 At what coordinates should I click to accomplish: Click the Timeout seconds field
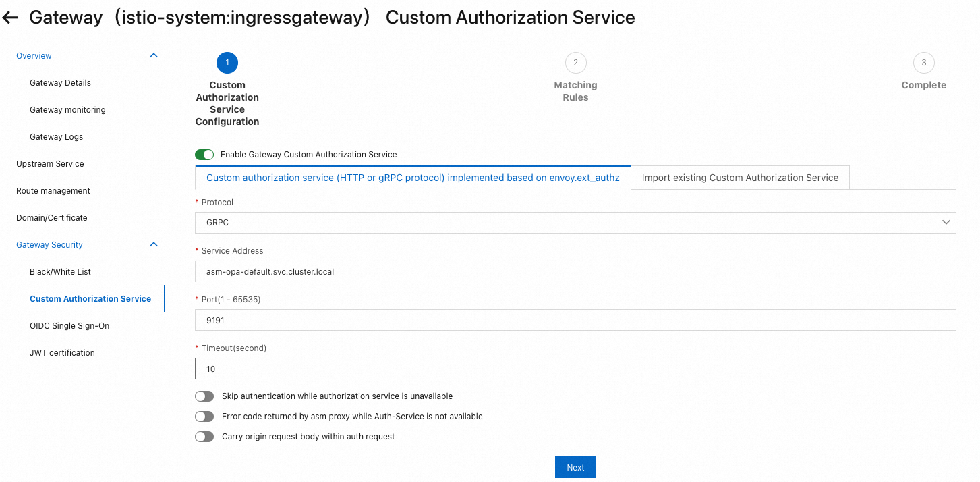coord(575,369)
